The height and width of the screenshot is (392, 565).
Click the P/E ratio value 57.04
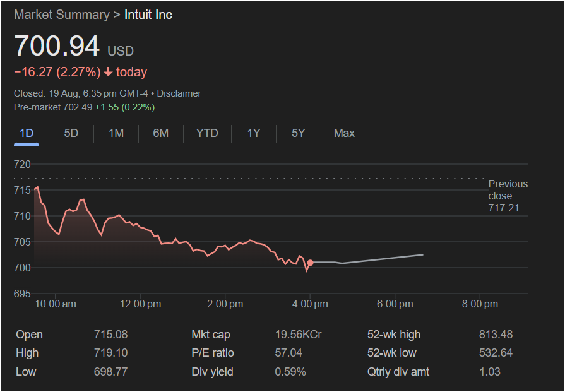(x=288, y=353)
